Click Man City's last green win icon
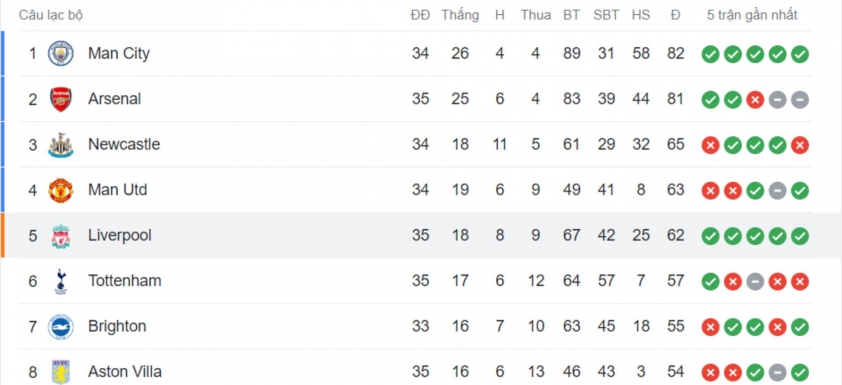 800,54
